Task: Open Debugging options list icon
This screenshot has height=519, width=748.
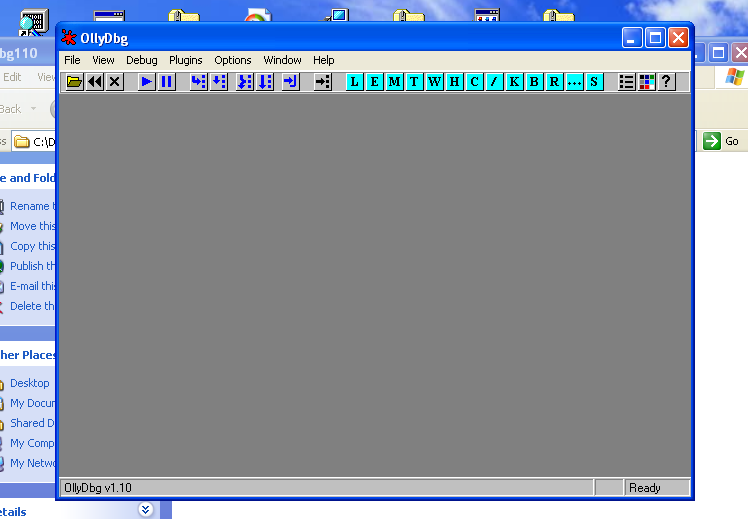Action: point(626,82)
